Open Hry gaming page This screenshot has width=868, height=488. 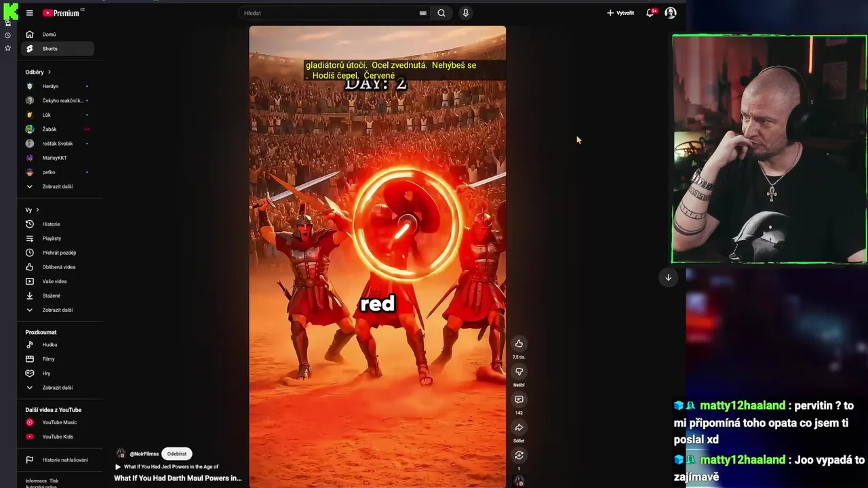[x=58, y=373]
